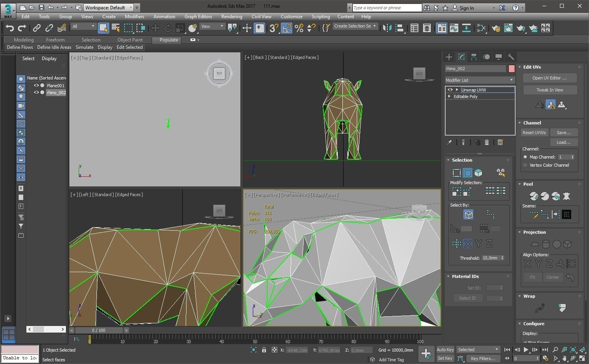Open the Rendering menu
The height and width of the screenshot is (364, 589).
tap(231, 17)
